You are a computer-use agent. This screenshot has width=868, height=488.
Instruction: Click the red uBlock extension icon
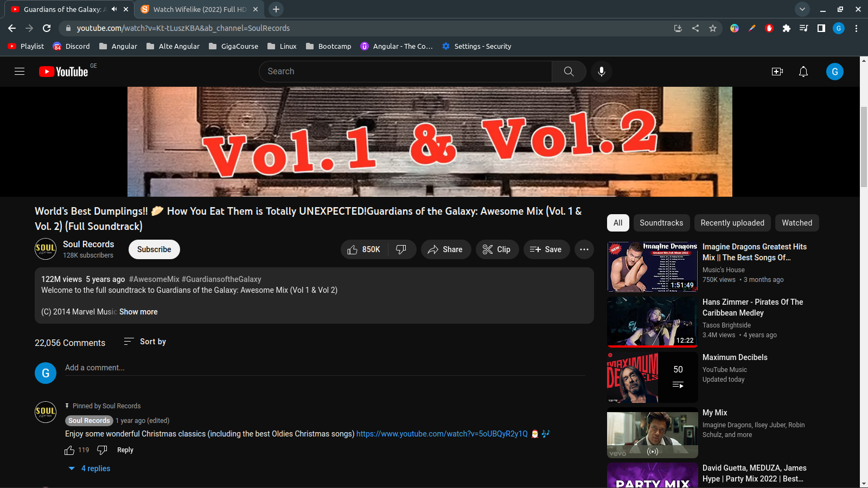click(769, 28)
